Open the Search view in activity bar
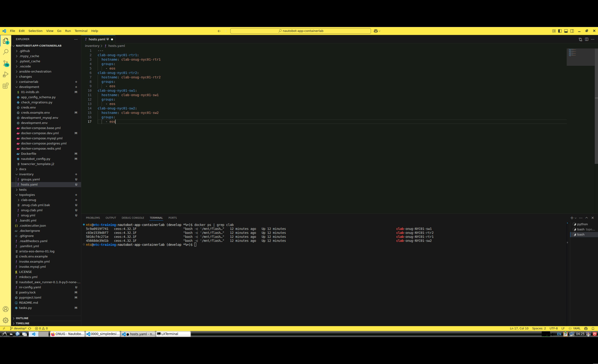Screen dimensions: 598x364 tap(6, 52)
